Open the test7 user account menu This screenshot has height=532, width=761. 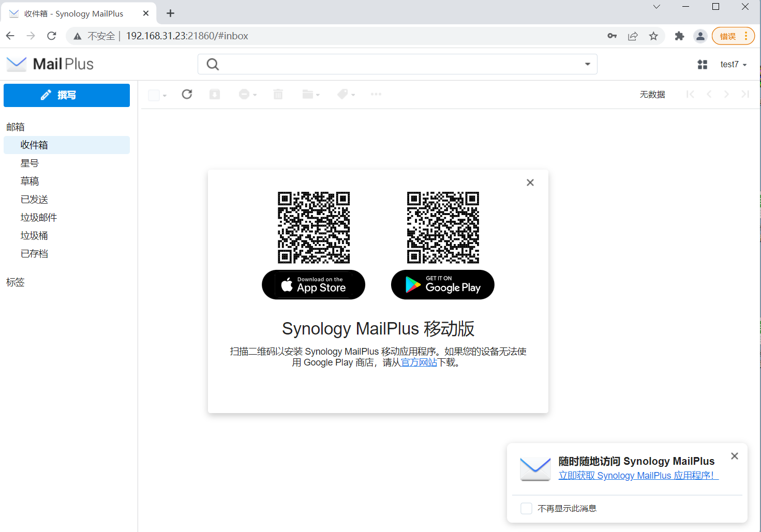(734, 65)
